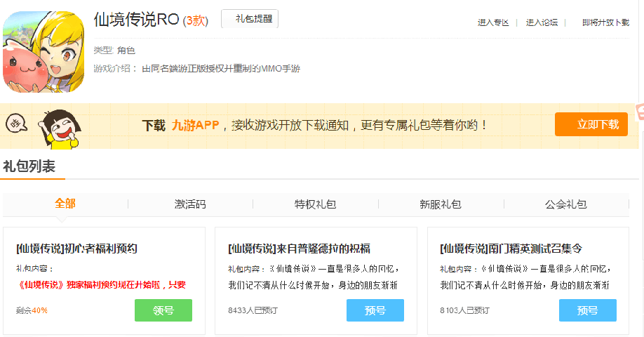Click 预号 button for 来自普隆德拉的祝福
Viewport: 644px width, 337px height.
[375, 310]
